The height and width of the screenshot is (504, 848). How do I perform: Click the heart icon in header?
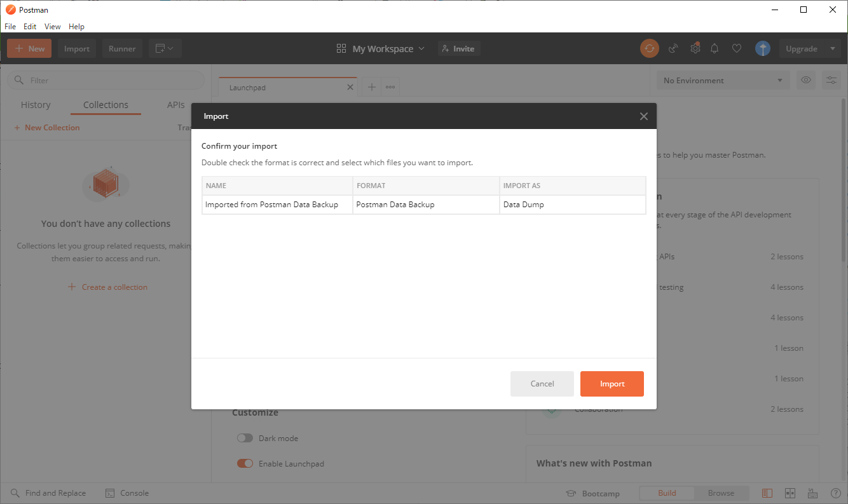pos(737,48)
